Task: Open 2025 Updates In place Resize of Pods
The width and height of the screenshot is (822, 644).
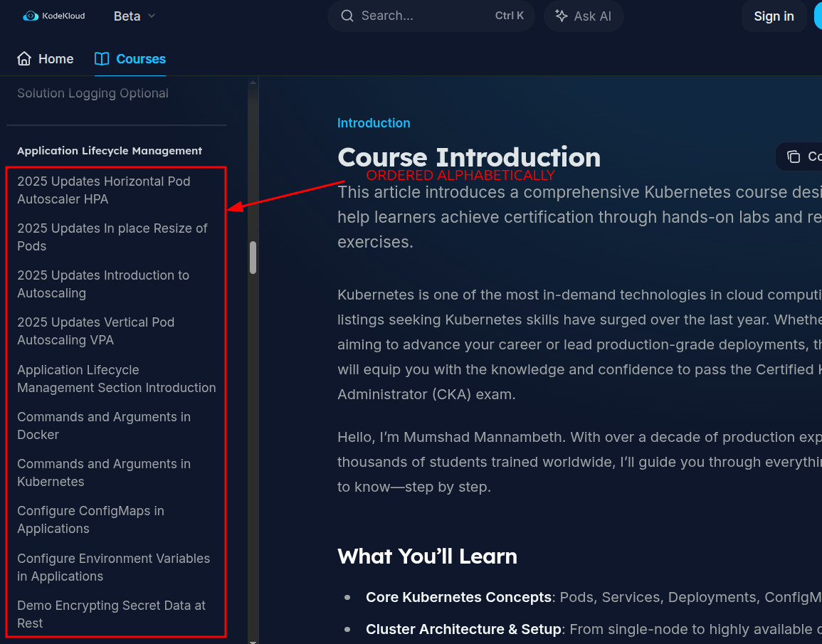Action: point(112,238)
